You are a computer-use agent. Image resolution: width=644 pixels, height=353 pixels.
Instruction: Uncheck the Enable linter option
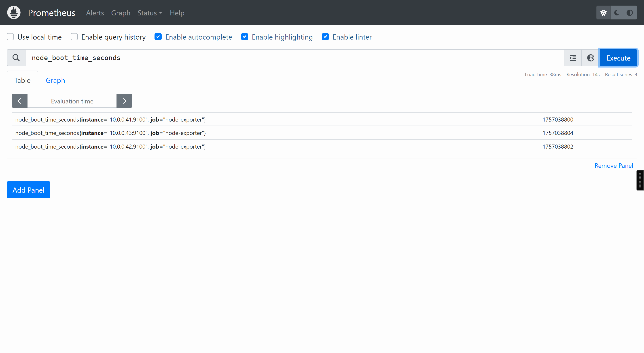325,37
